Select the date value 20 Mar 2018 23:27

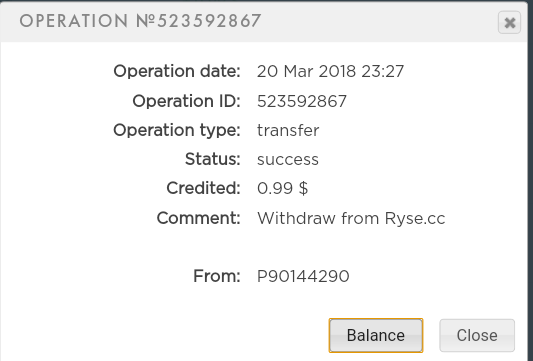(x=330, y=71)
